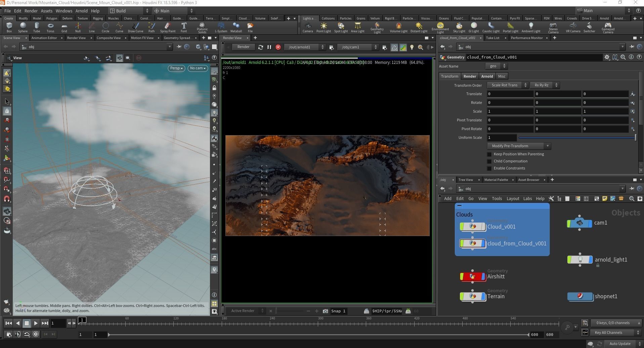Image resolution: width=644 pixels, height=348 pixels.
Task: Open the /out/arnold1 ROP dropdown
Action: [305, 47]
